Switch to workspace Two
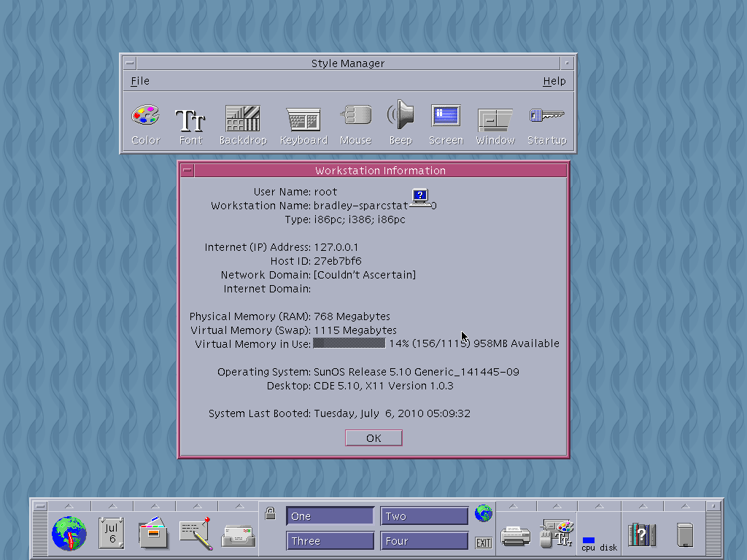The width and height of the screenshot is (747, 560). 425,516
